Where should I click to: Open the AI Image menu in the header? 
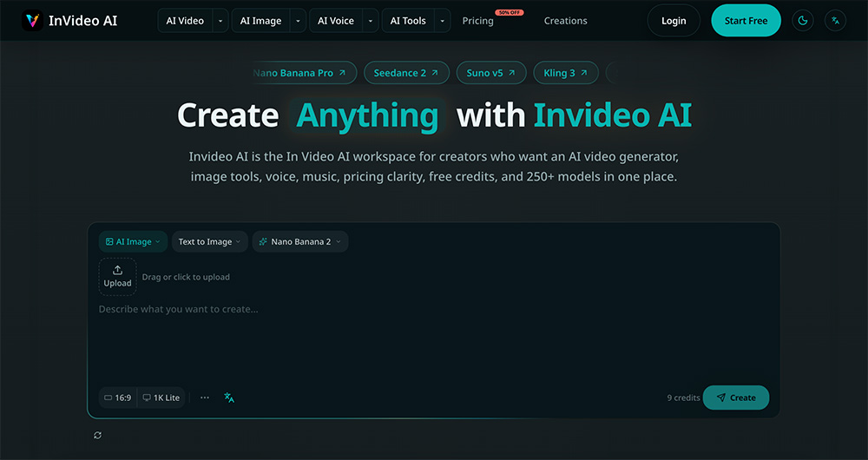click(260, 21)
